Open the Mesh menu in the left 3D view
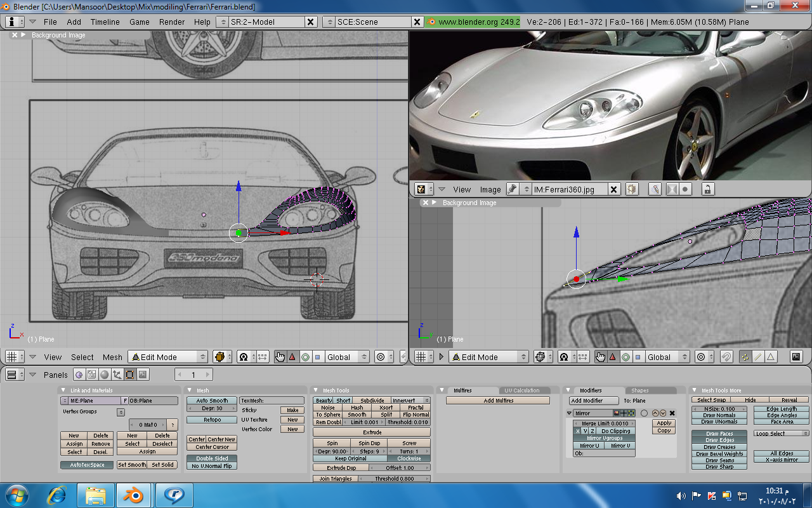Screen dimensions: 812x508 pyautogui.click(x=112, y=357)
